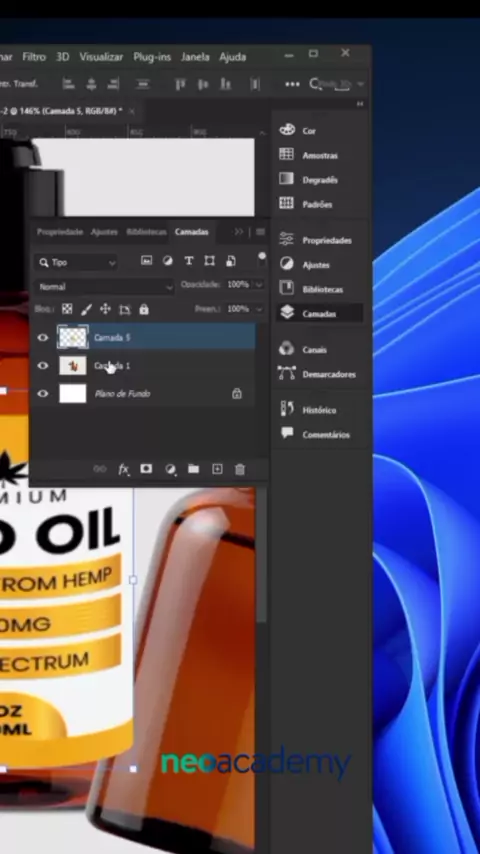
Task: Filter layers by adjustment layers icon
Action: click(168, 260)
